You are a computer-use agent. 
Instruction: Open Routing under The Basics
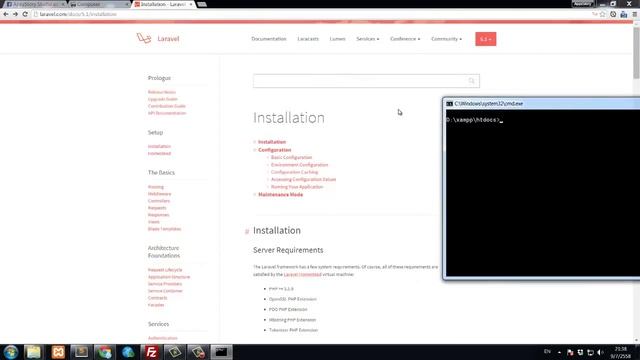(156, 187)
